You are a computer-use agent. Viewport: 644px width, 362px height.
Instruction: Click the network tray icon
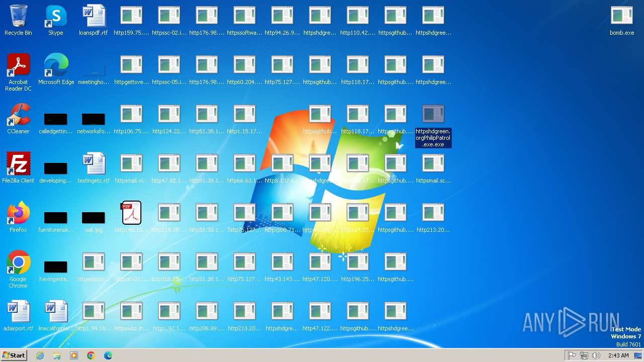(x=584, y=355)
